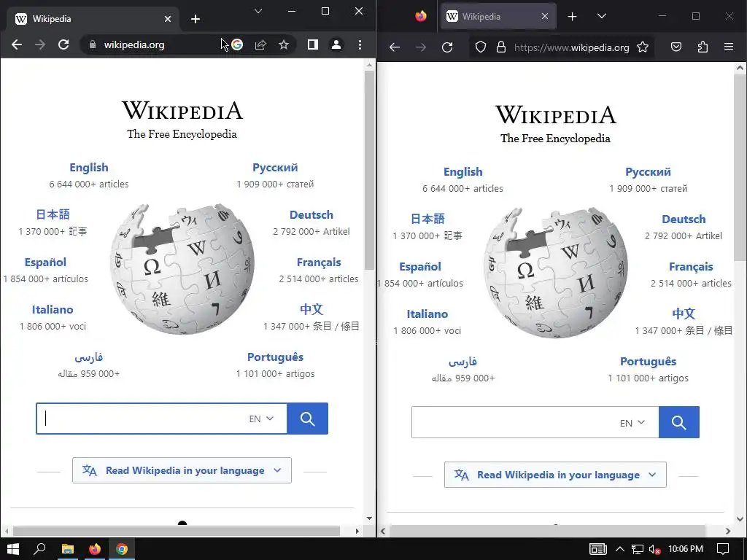The width and height of the screenshot is (747, 560).
Task: Open Chrome's side panel icon
Action: [312, 44]
